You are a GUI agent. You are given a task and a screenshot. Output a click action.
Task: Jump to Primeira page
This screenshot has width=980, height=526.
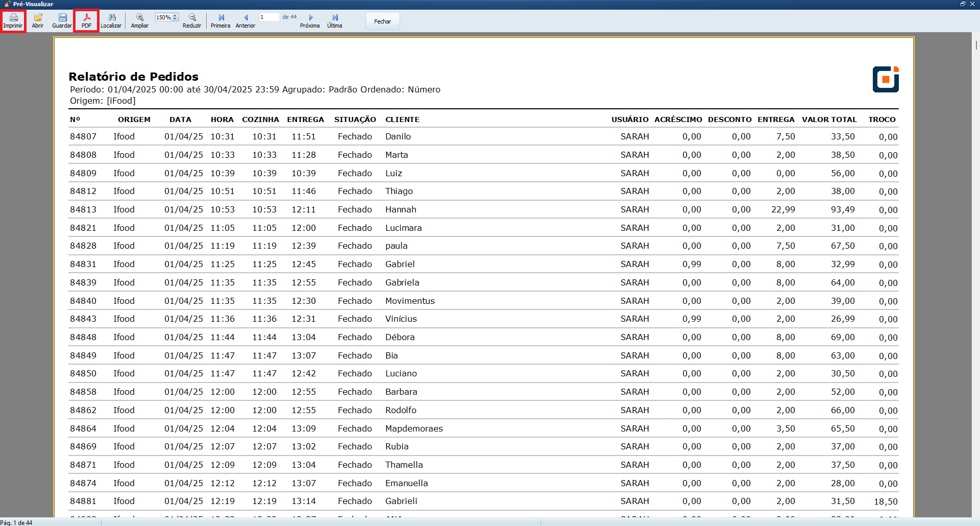(x=220, y=20)
